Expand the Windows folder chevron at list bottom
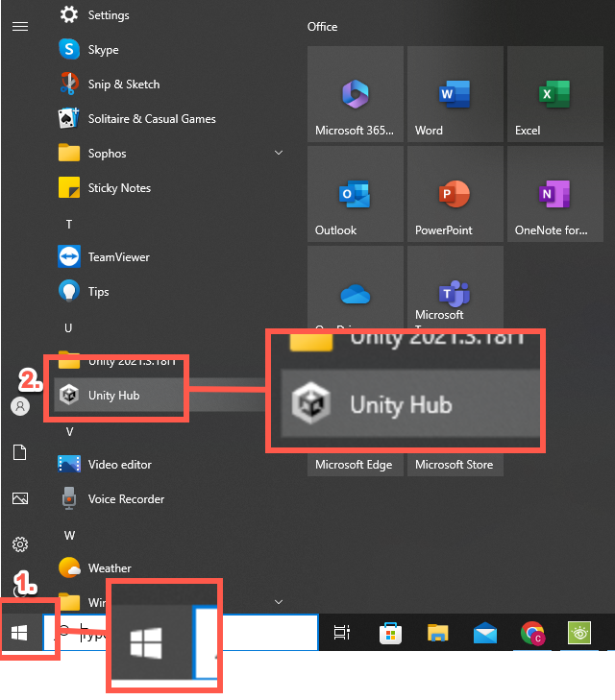This screenshot has width=615, height=700. pyautogui.click(x=279, y=602)
